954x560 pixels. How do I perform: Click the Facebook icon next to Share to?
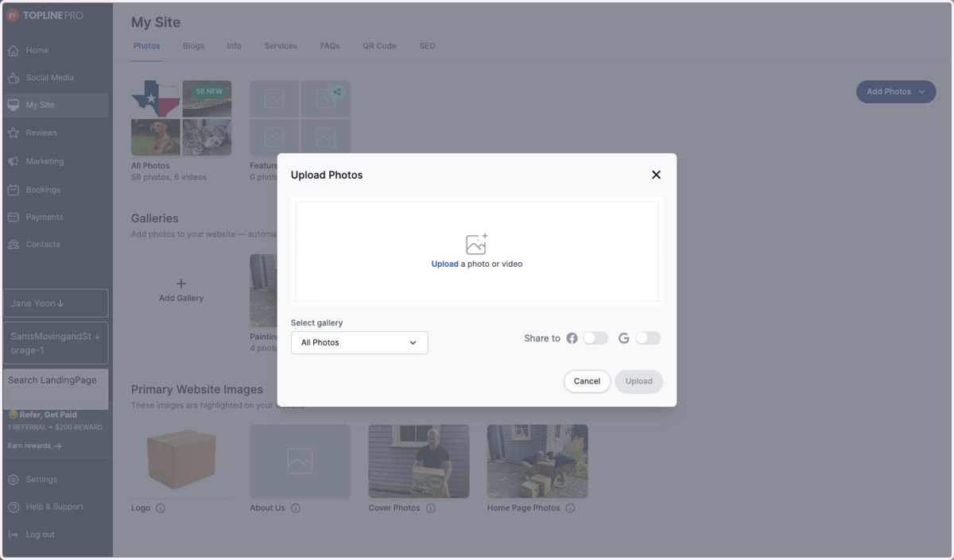[572, 338]
